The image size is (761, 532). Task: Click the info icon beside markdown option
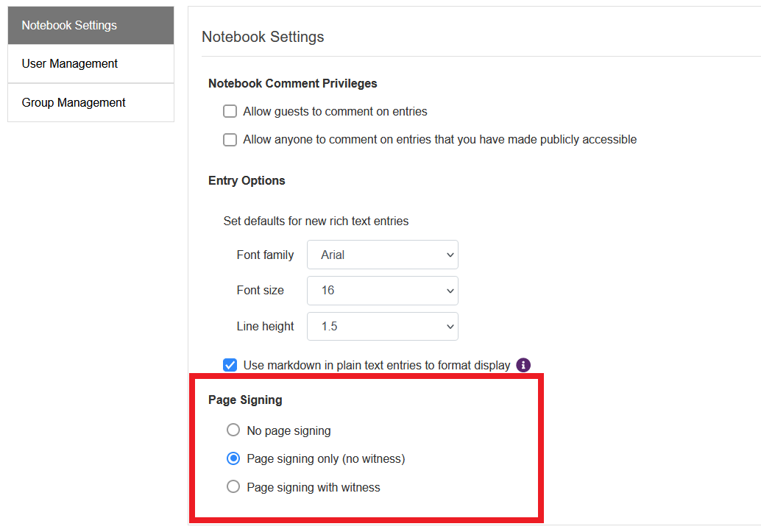click(523, 365)
